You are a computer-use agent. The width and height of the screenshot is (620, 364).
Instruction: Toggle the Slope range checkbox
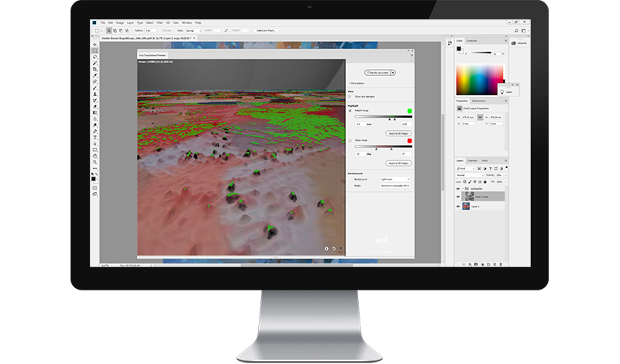pos(350,140)
